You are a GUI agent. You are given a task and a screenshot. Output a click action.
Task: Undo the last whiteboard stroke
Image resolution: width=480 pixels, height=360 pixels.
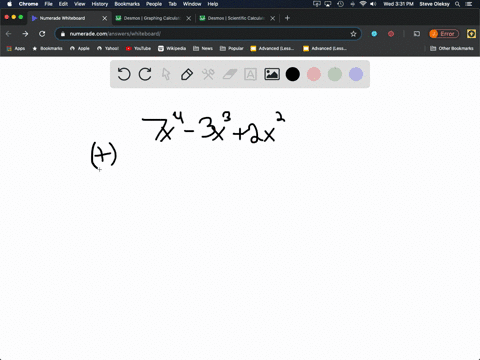124,74
